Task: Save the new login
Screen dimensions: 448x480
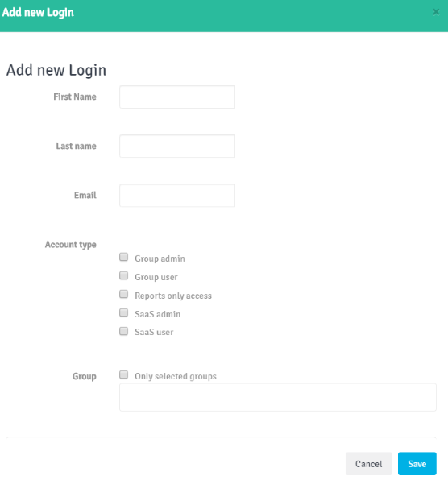Action: click(417, 464)
